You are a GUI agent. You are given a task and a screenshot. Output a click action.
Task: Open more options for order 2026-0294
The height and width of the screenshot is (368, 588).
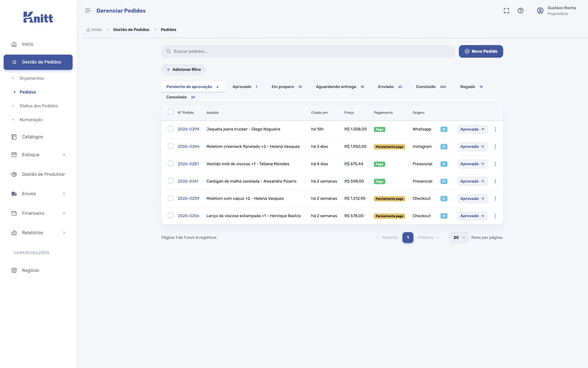pyautogui.click(x=495, y=129)
